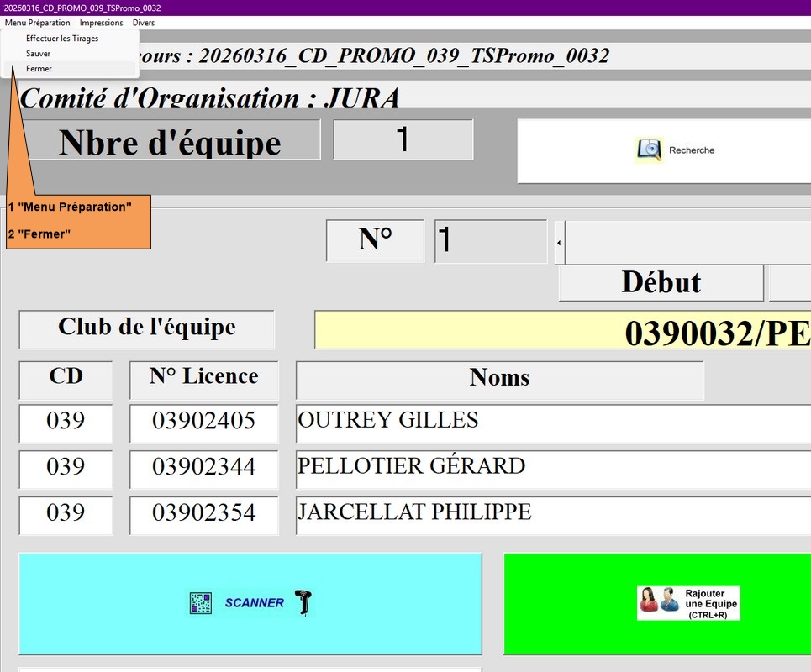The width and height of the screenshot is (811, 672).
Task: Click the cyan SCANNER button label
Action: pyautogui.click(x=254, y=603)
